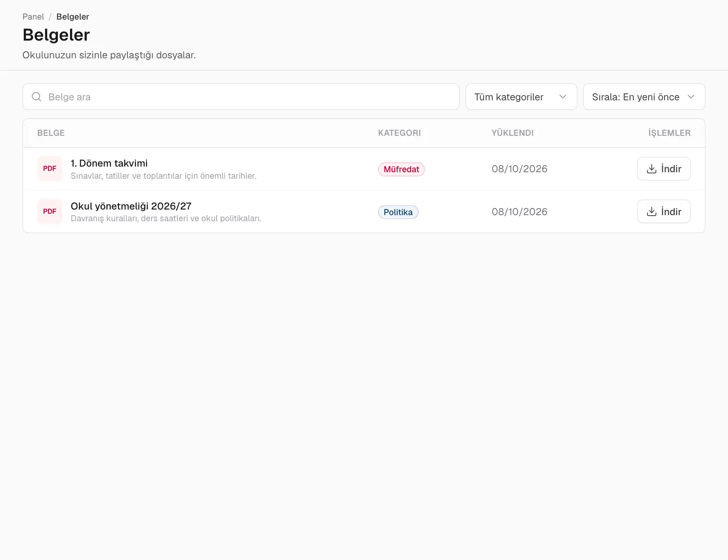Image resolution: width=728 pixels, height=560 pixels.
Task: Click download icon in second row İndir
Action: pos(651,211)
